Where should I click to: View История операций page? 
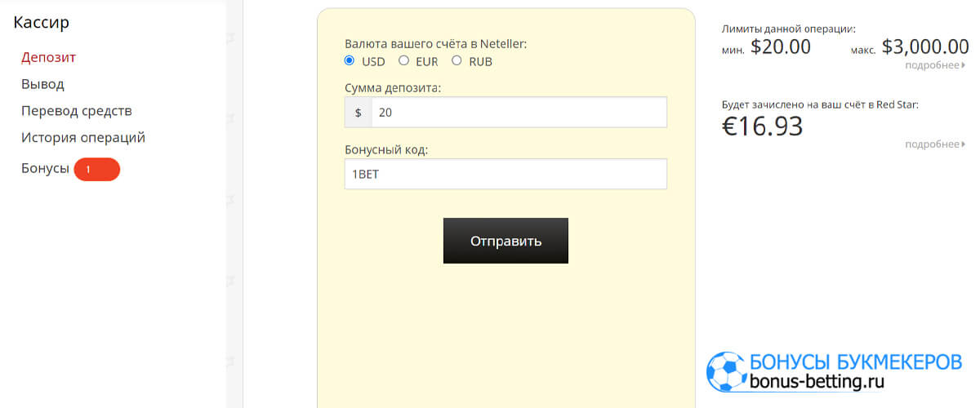tap(83, 137)
